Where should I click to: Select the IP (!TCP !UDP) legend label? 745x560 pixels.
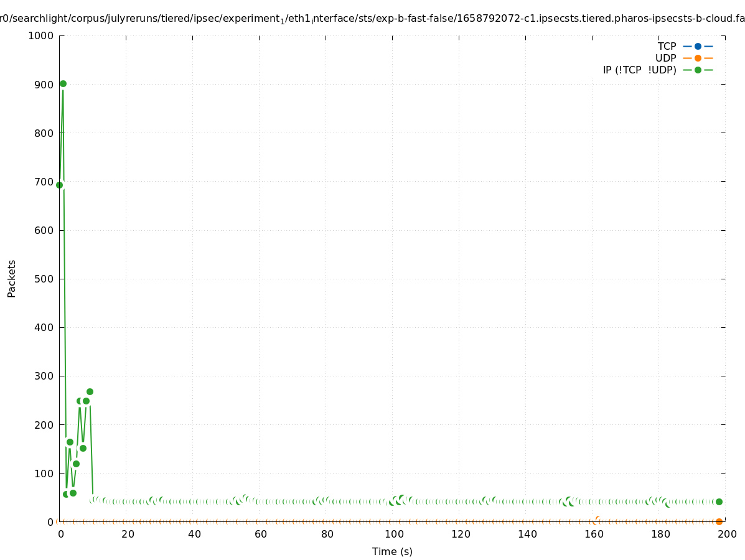[x=639, y=70]
